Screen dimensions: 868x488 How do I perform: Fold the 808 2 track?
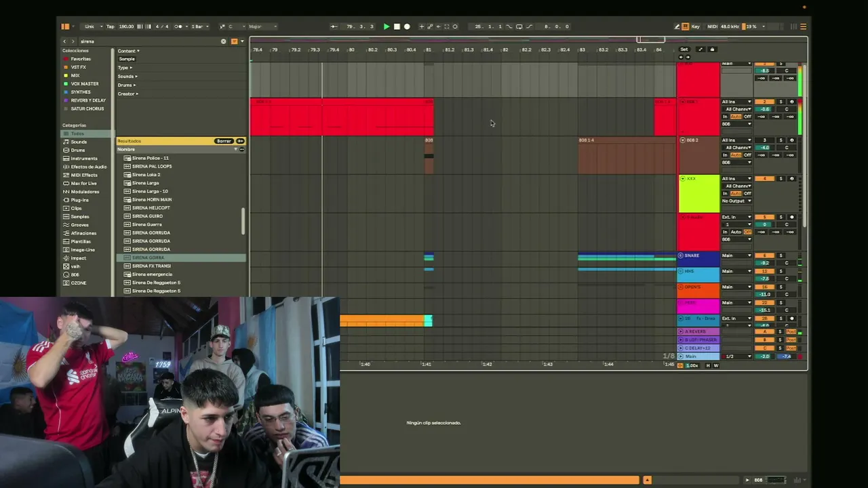[x=682, y=140]
